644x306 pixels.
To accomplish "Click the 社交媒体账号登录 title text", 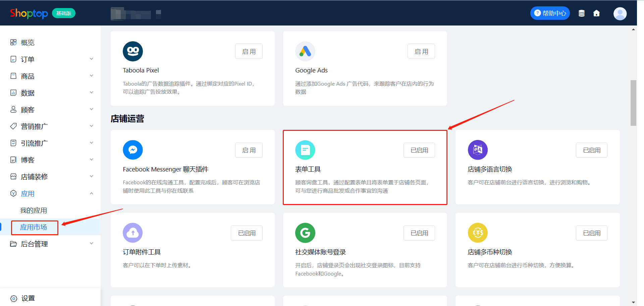I will [x=321, y=252].
